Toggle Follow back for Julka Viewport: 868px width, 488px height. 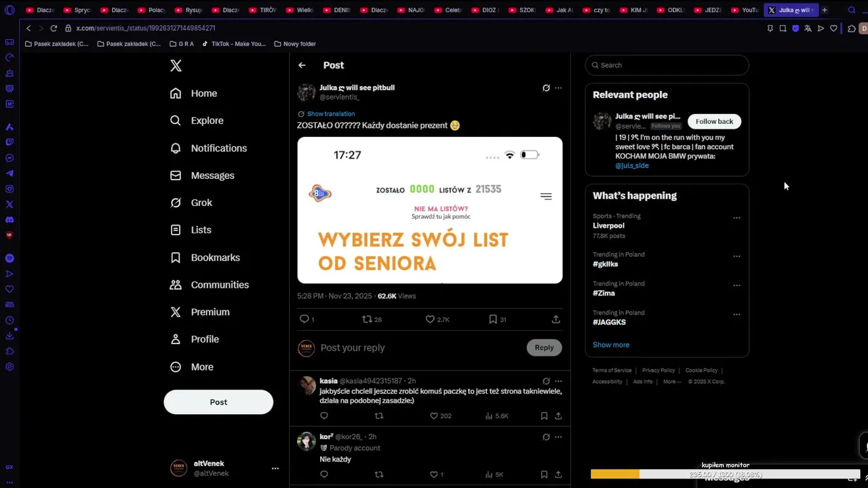click(714, 121)
